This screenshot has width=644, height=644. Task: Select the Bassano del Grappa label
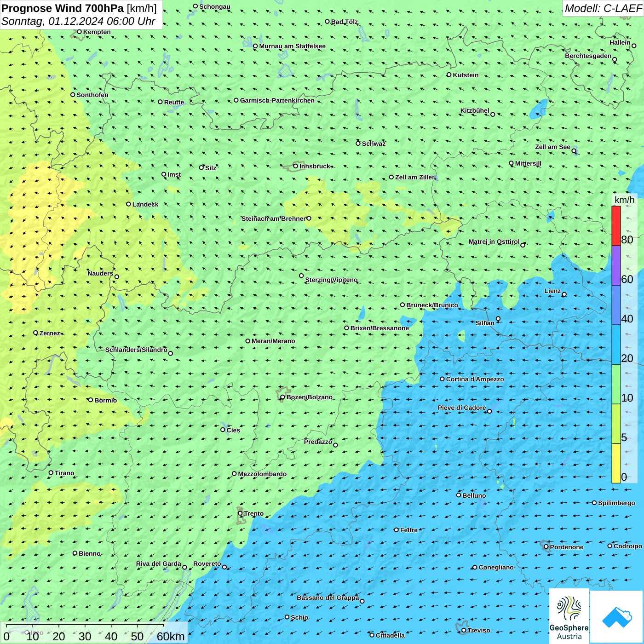coord(328,598)
